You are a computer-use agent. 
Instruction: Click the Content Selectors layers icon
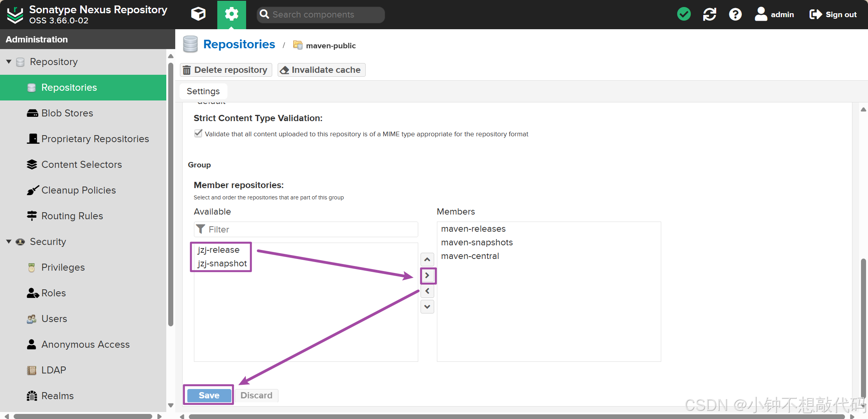(x=32, y=165)
